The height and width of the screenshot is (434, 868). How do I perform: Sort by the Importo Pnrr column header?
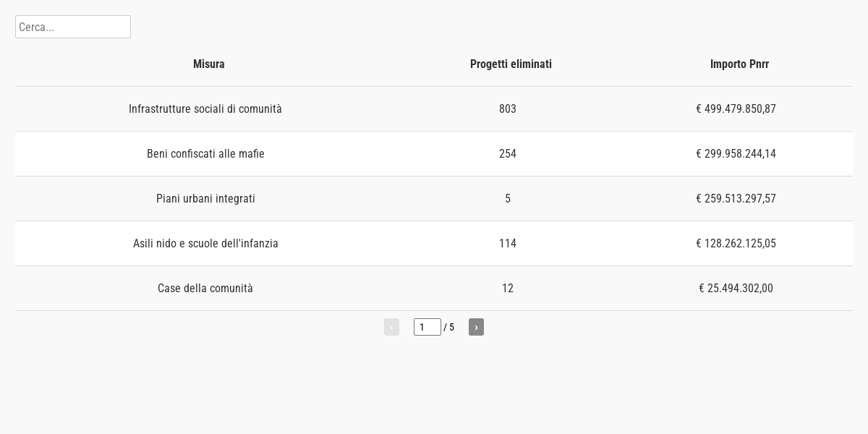point(739,64)
